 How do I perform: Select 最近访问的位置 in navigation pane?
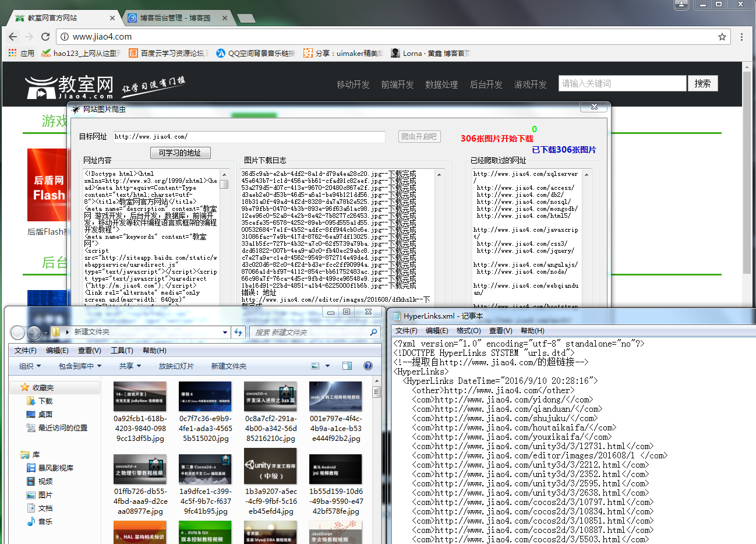pos(57,428)
